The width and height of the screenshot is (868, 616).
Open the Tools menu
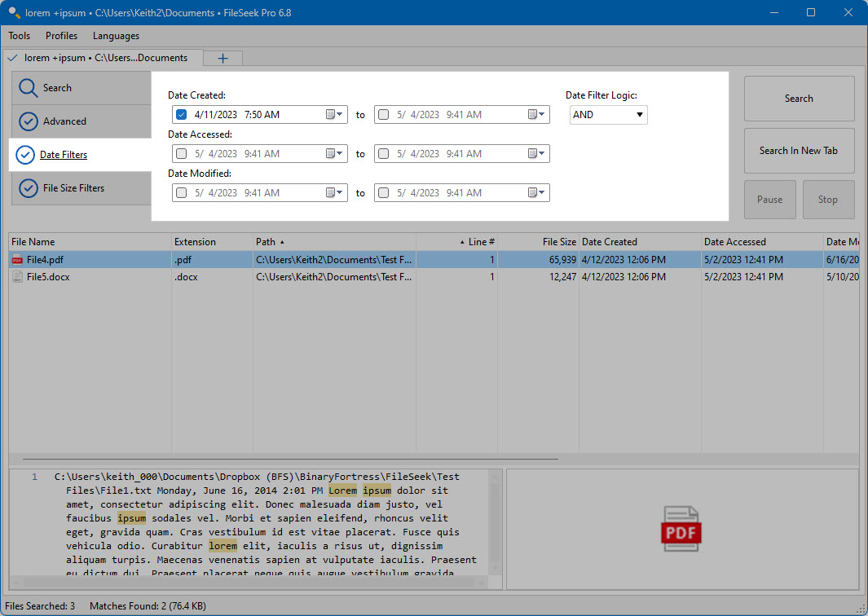point(20,35)
